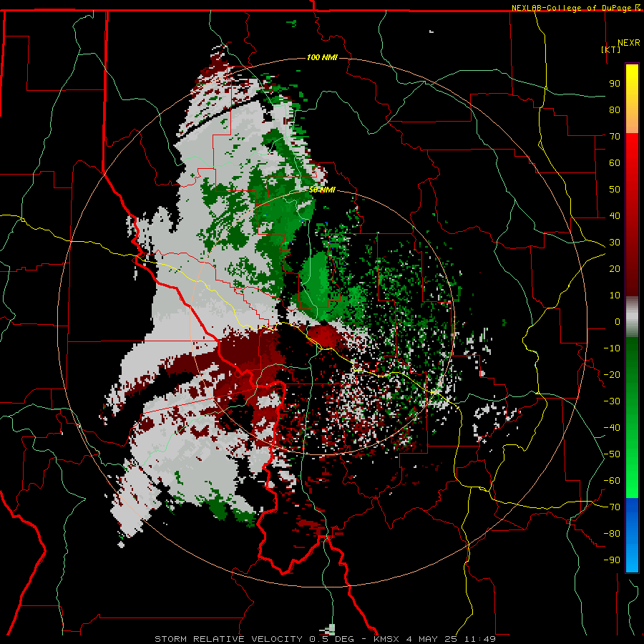644x644 pixels.
Task: Click the bright red 60-70 scale segment
Action: [632, 149]
